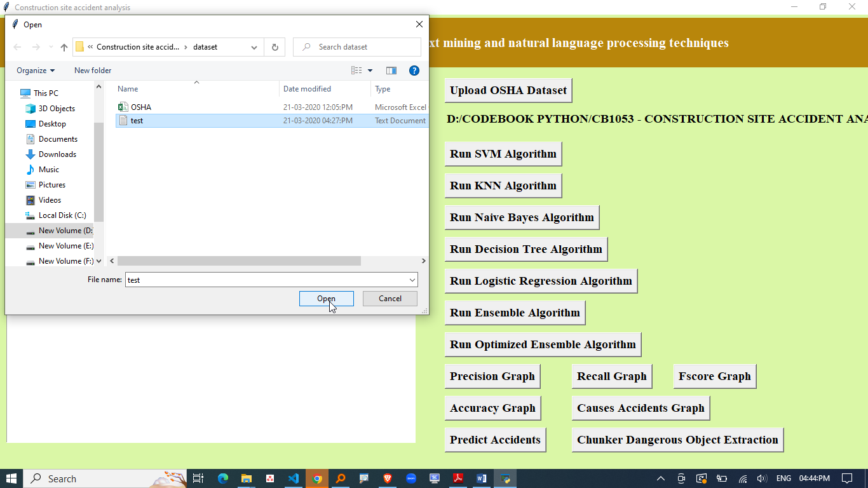
Task: Click Chunker Dangerous Object Extraction
Action: point(677,440)
